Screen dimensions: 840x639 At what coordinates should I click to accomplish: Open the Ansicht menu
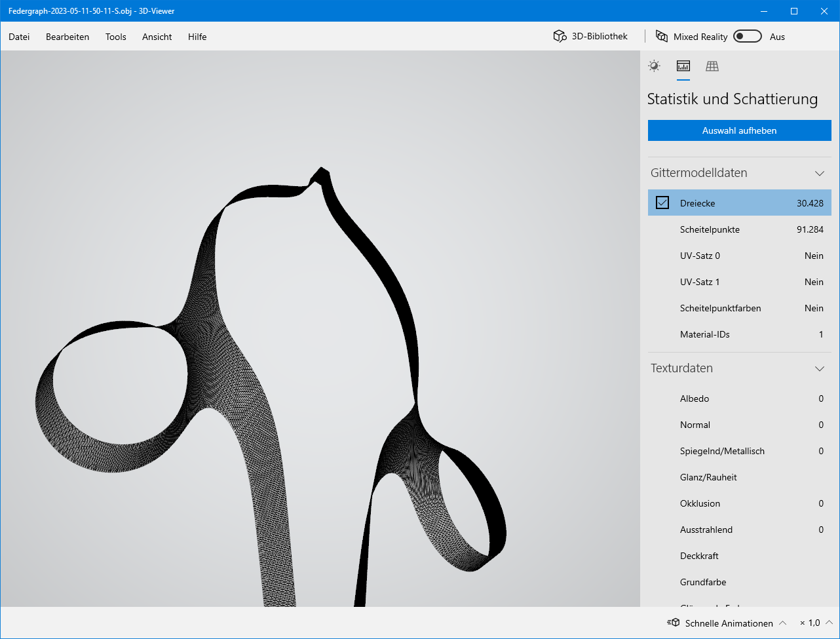point(157,37)
